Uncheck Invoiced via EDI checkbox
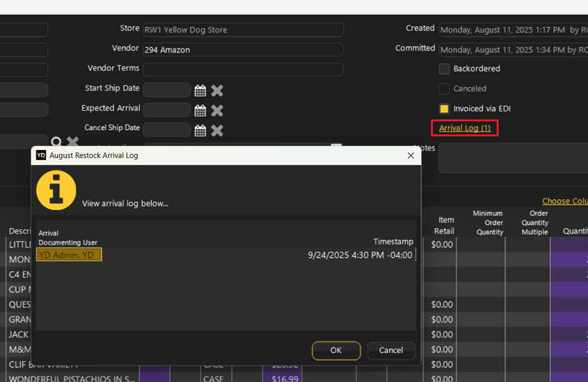 coord(444,109)
